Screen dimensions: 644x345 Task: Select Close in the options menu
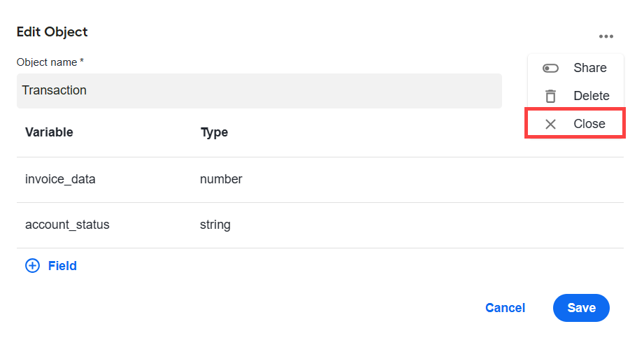click(x=575, y=123)
